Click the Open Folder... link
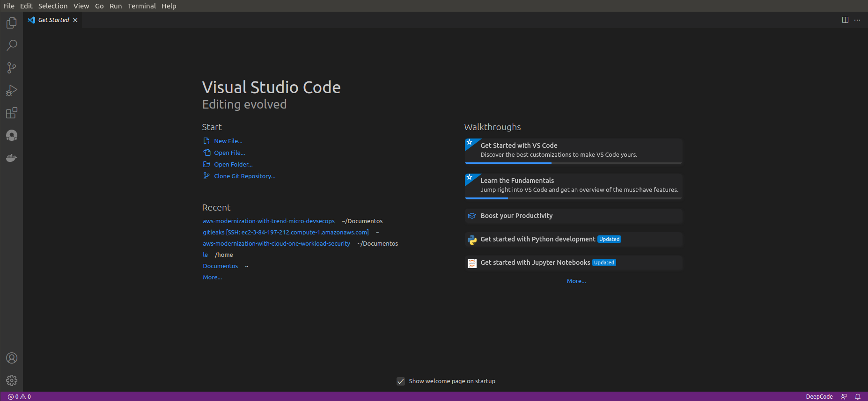This screenshot has height=401, width=868. click(x=233, y=164)
